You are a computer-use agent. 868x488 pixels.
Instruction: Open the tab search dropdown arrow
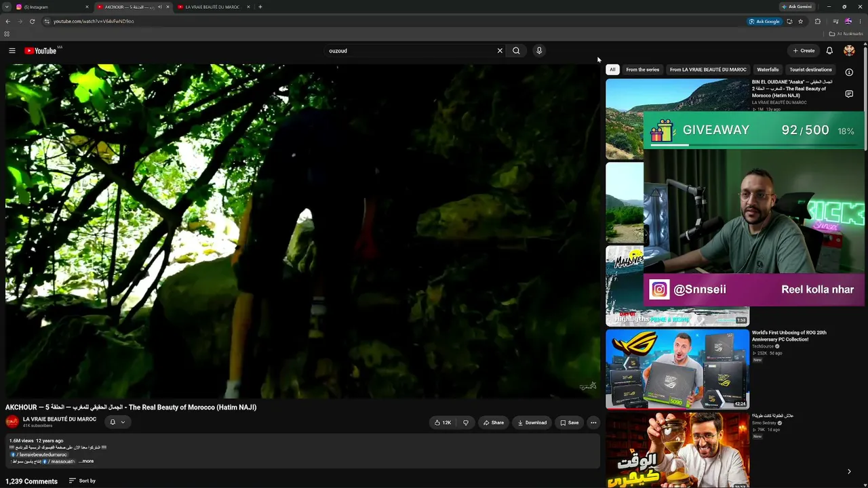tap(6, 7)
